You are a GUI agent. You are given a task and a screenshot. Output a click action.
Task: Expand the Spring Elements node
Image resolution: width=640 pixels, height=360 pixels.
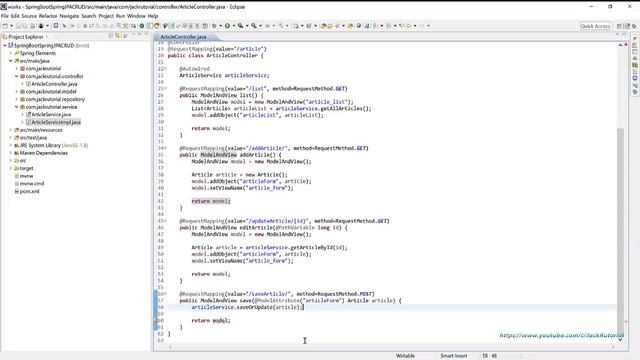11,53
